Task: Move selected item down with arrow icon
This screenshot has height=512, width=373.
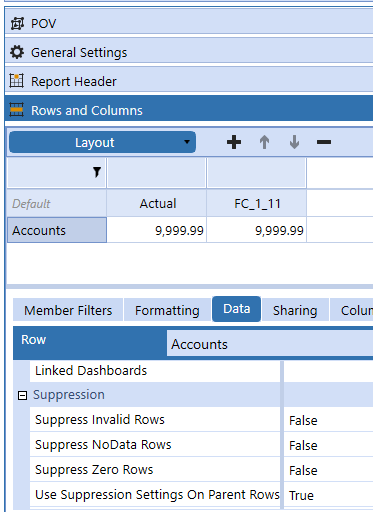Action: [x=294, y=142]
